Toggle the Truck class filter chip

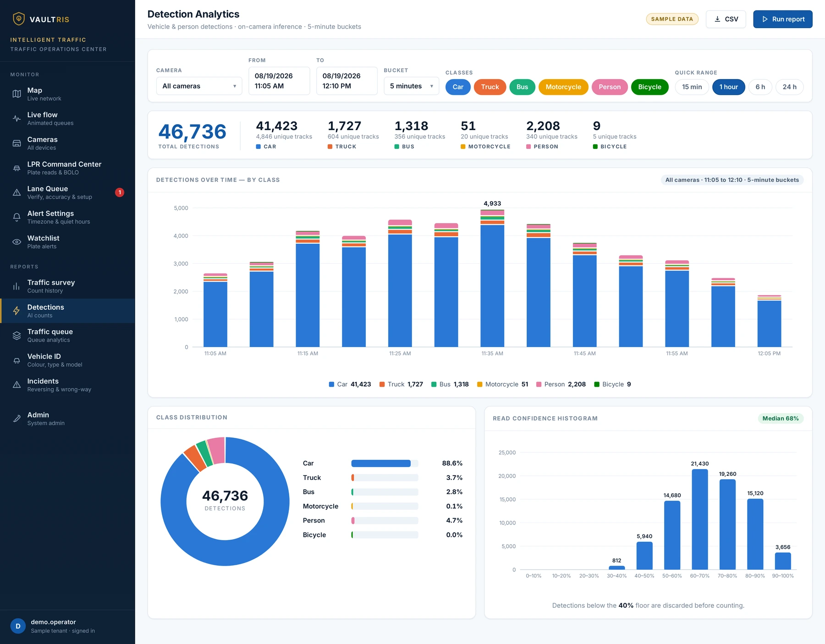click(490, 87)
